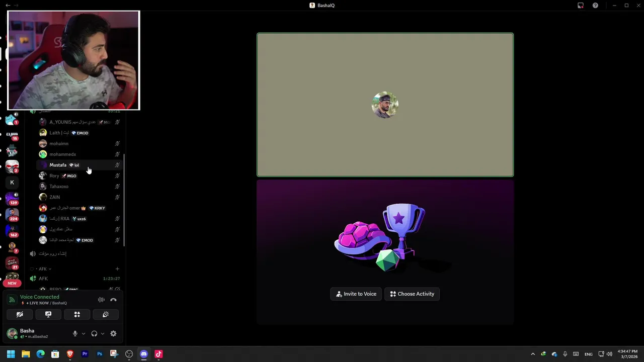This screenshot has width=644, height=362.
Task: Open Brave browser from taskbar
Action: 70,354
